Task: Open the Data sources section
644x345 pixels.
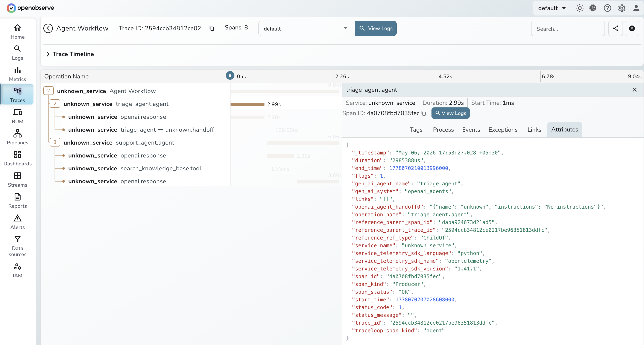Action: 18,246
